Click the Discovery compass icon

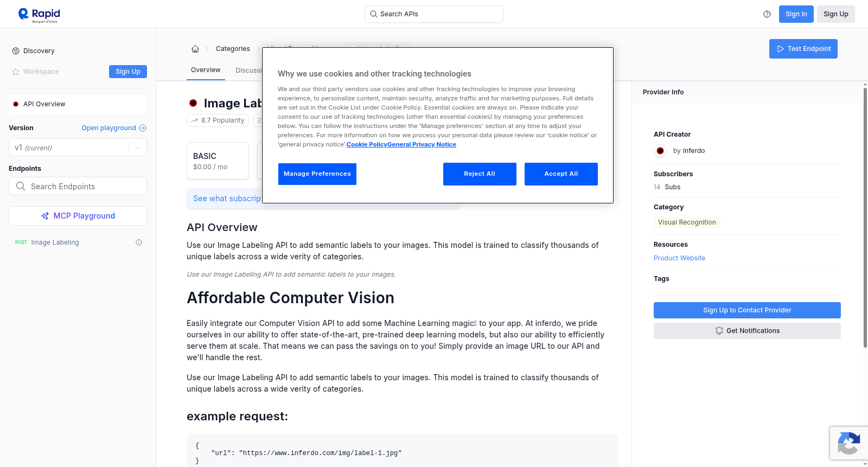16,51
